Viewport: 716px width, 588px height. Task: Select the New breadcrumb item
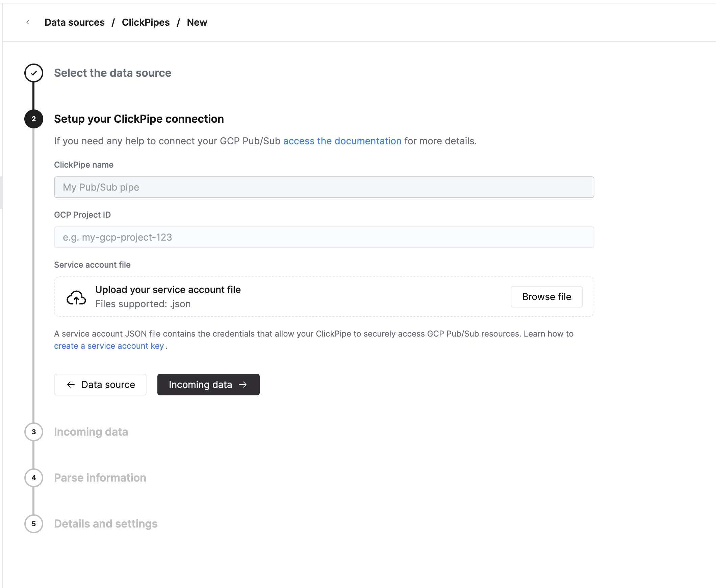point(197,22)
